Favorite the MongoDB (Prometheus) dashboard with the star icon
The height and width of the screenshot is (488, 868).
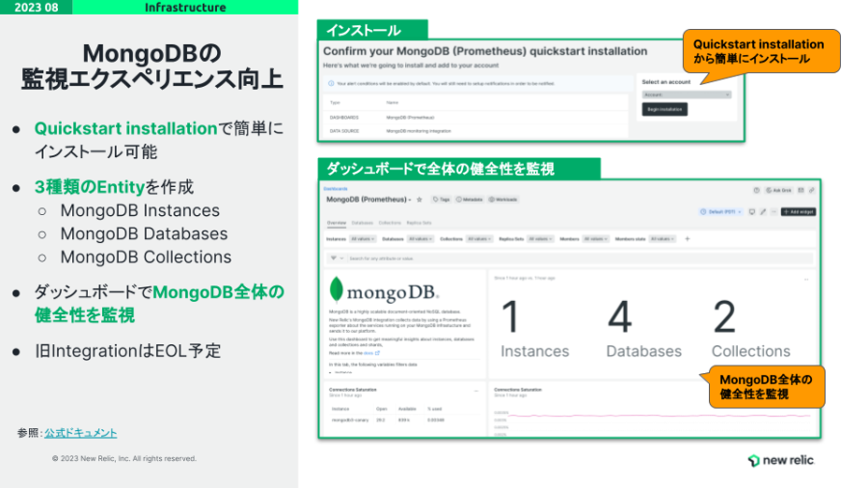point(420,200)
